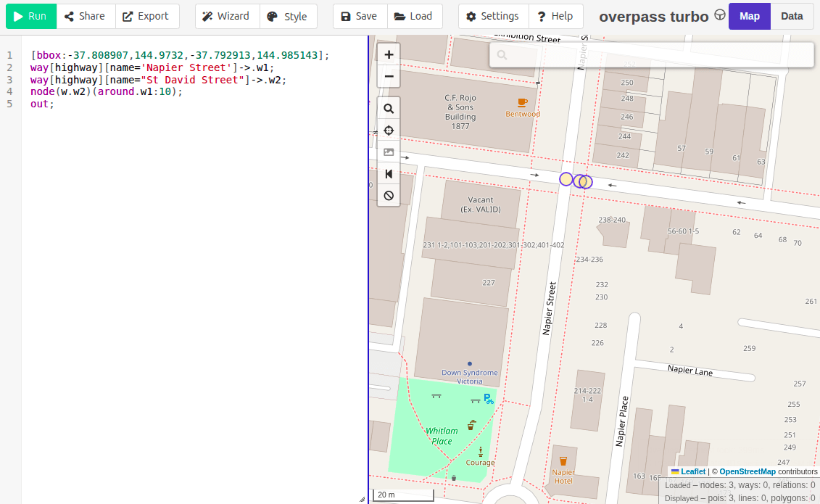Open the Export dialog

147,16
